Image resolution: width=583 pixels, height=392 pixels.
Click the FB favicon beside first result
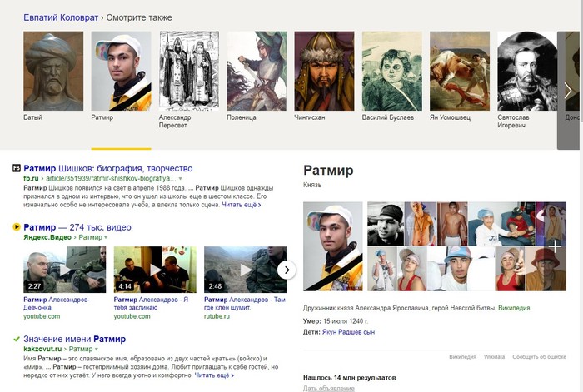(x=17, y=168)
